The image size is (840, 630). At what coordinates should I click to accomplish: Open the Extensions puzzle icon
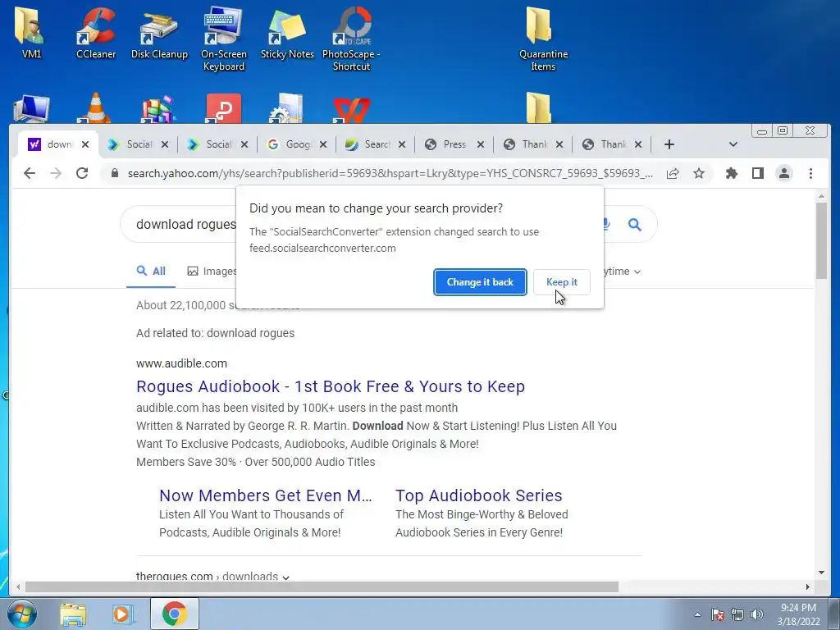(x=731, y=173)
